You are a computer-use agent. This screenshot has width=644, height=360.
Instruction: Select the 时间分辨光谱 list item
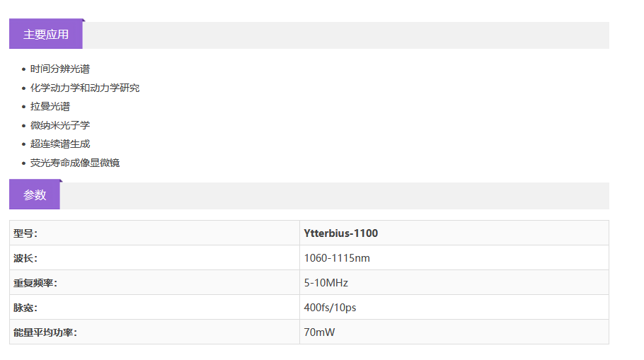point(60,69)
